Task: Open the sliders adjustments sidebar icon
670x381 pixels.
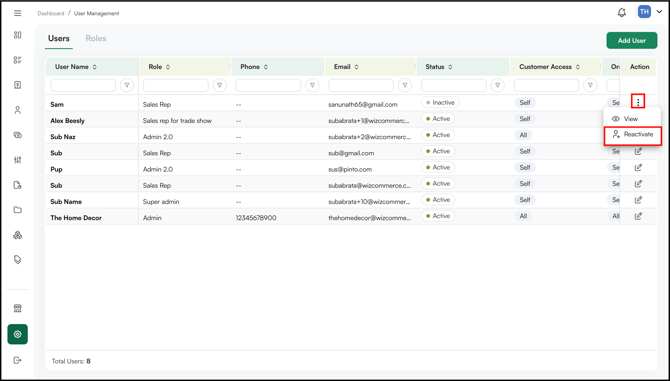Action: [x=18, y=160]
